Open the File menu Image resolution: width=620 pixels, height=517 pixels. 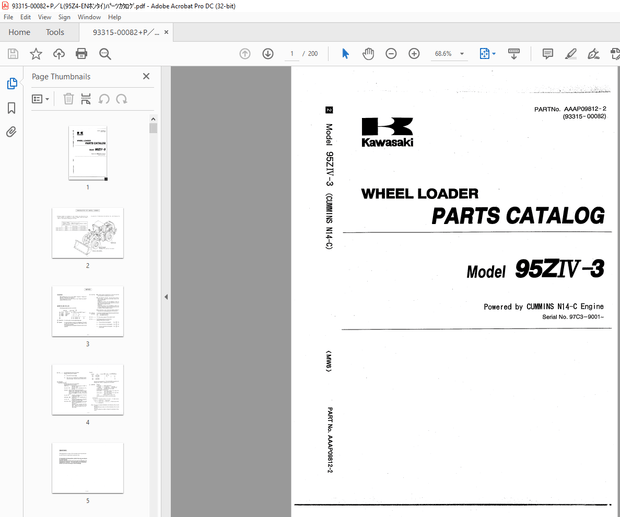coord(8,17)
